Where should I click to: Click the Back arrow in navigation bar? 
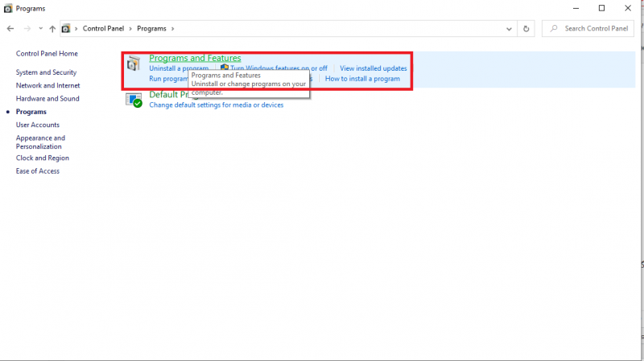[10, 28]
